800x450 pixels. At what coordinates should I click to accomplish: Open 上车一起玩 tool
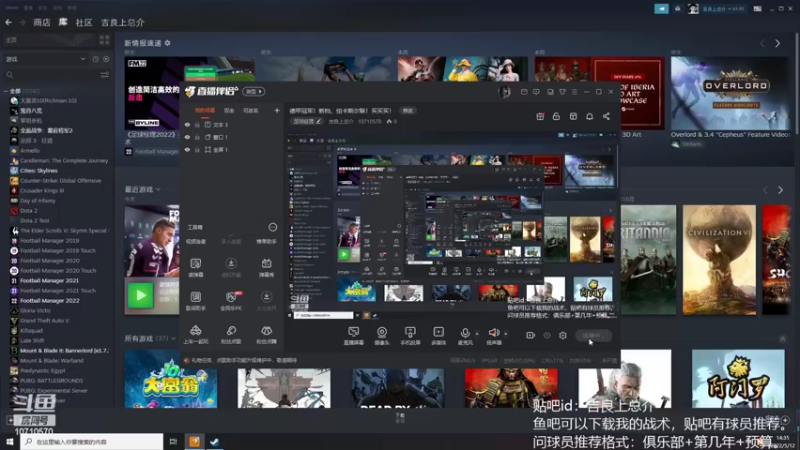[x=196, y=335]
